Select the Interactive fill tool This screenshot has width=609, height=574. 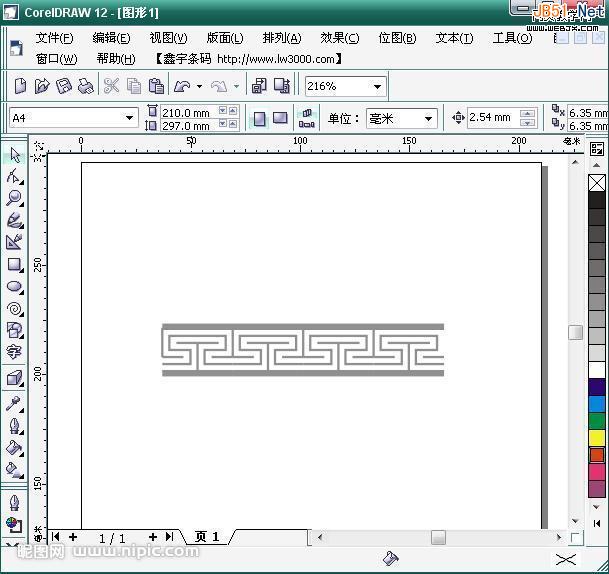pos(15,470)
